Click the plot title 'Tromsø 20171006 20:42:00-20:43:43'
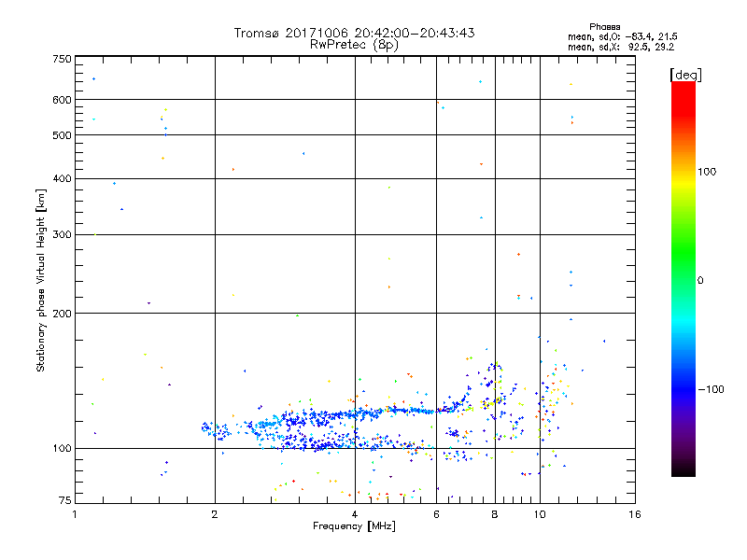Image resolution: width=747 pixels, height=560 pixels. pos(354,33)
